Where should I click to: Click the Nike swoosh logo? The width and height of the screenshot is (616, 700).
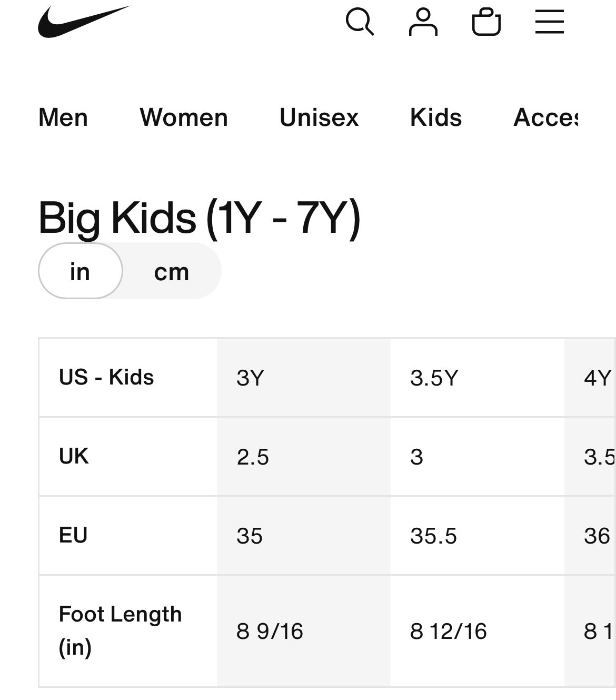click(83, 22)
